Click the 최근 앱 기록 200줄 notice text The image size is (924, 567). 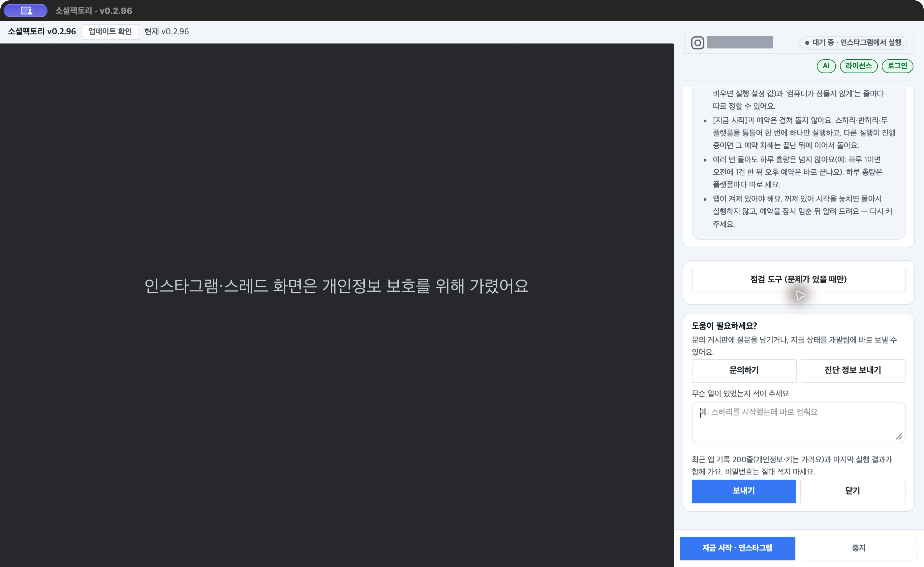point(791,465)
